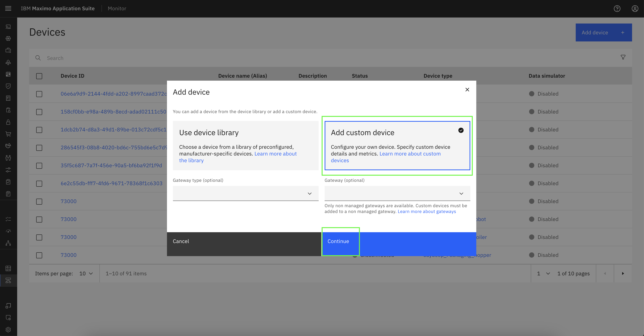Select the Add custom device tile
The height and width of the screenshot is (336, 644).
tap(397, 146)
